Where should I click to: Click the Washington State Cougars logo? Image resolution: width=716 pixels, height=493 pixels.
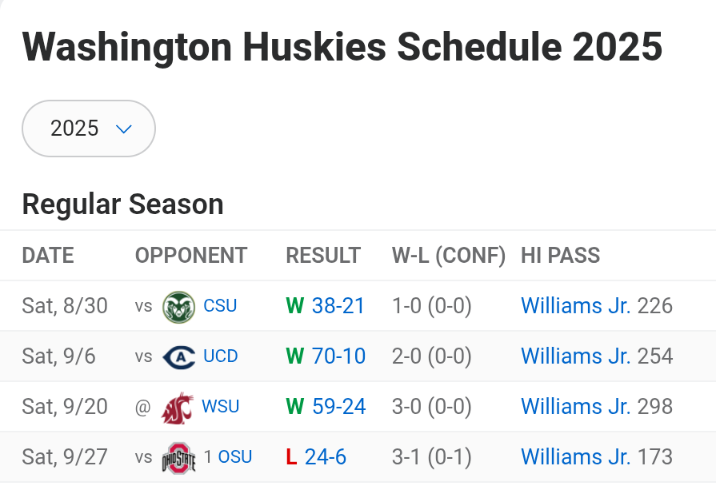(177, 406)
